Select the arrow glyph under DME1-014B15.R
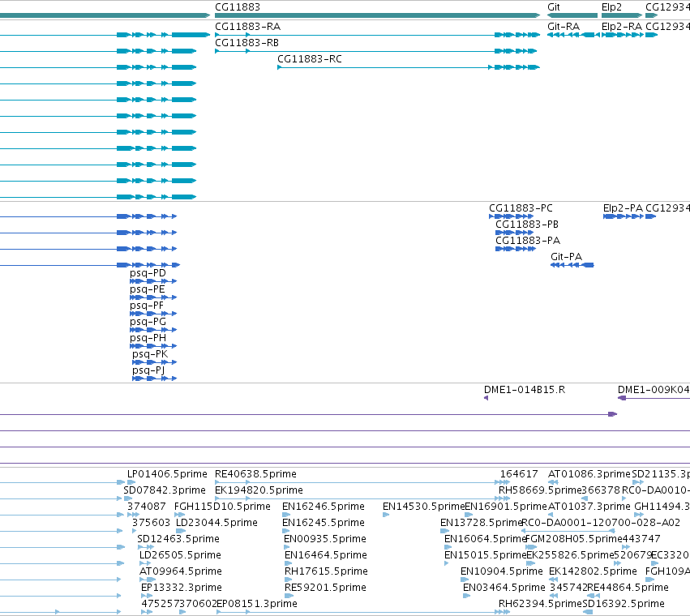Screen dimensions: 690x616 (x=486, y=398)
